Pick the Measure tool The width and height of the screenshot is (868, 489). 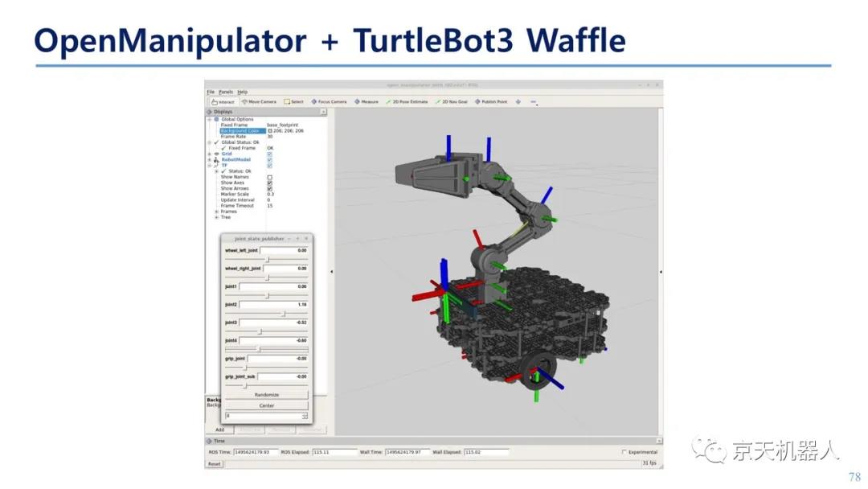pyautogui.click(x=366, y=102)
